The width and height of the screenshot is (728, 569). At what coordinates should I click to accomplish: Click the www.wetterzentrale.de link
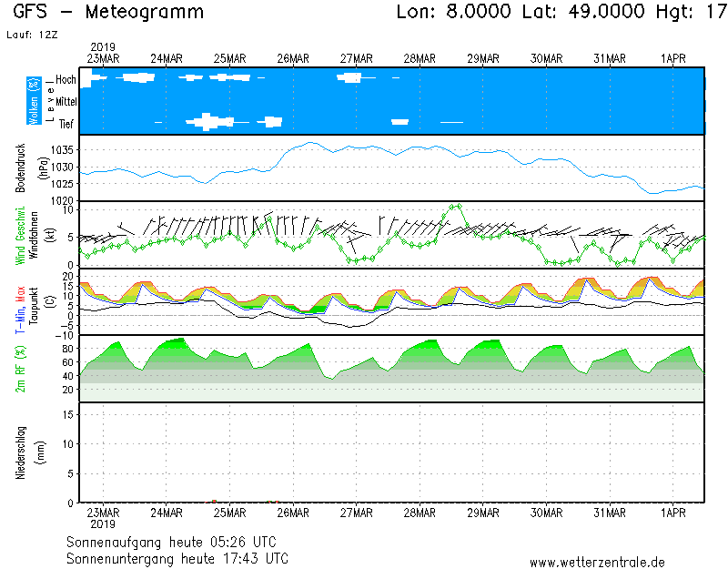pos(596,563)
